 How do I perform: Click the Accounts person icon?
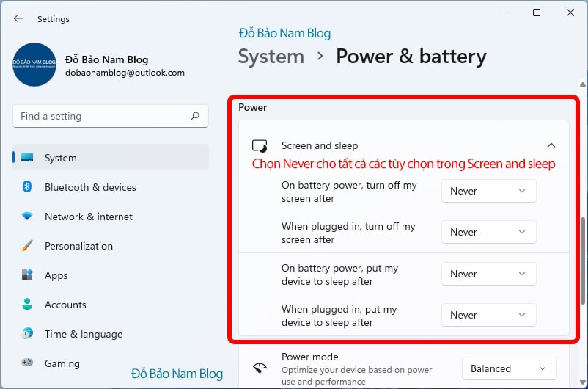[27, 304]
